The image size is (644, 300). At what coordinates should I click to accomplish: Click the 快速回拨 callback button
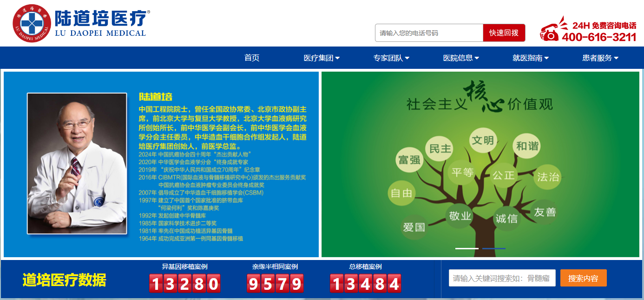504,33
